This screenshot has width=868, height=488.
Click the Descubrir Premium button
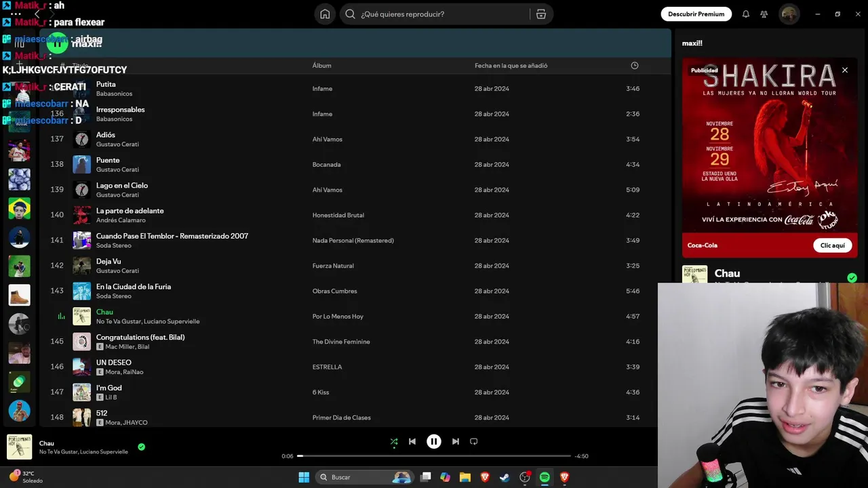click(696, 14)
